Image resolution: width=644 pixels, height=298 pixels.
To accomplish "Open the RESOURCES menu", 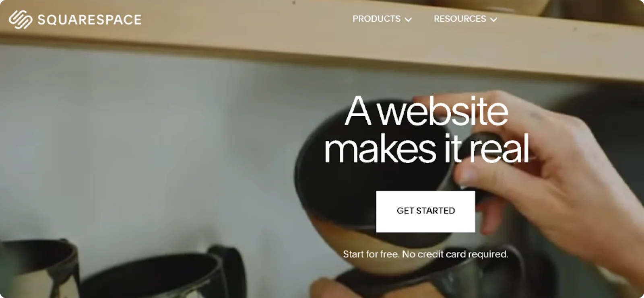I will pyautogui.click(x=460, y=19).
